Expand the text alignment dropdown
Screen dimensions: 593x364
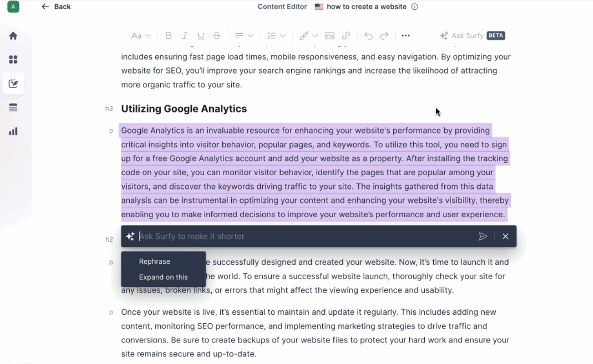tap(244, 36)
